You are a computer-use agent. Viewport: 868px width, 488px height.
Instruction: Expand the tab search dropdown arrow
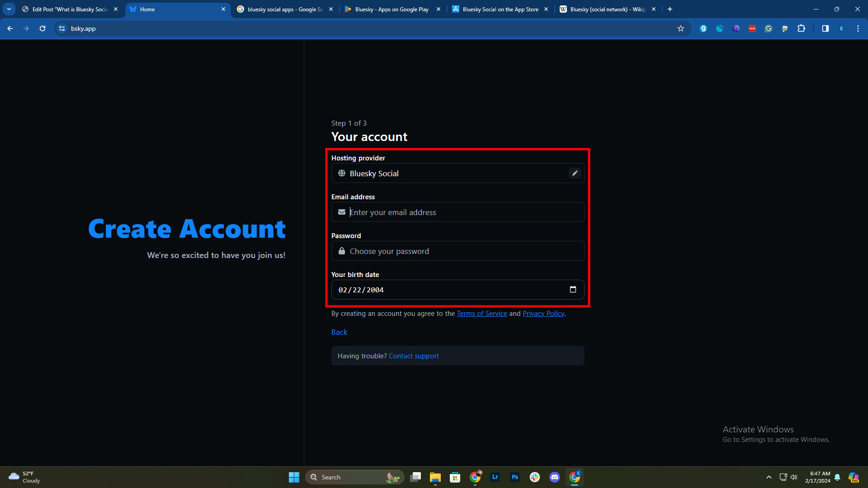coord(9,9)
